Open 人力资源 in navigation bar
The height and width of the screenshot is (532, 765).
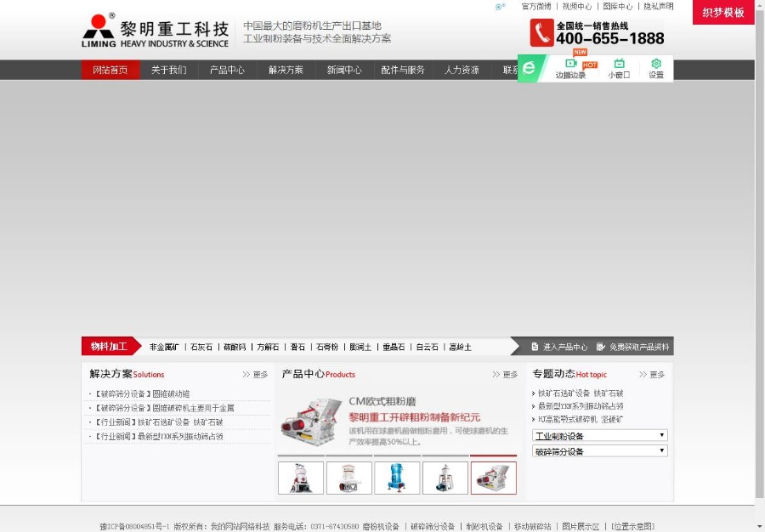tap(462, 71)
